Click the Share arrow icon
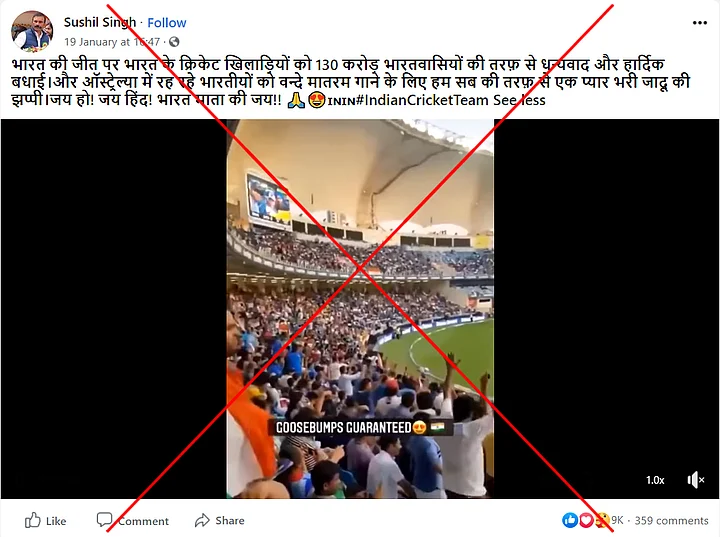 point(202,520)
